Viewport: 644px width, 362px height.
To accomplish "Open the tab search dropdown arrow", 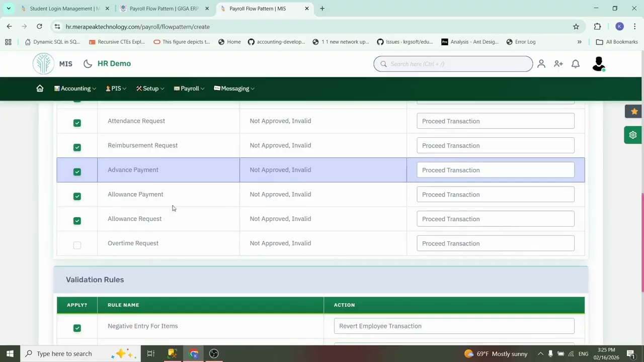I will point(9,9).
